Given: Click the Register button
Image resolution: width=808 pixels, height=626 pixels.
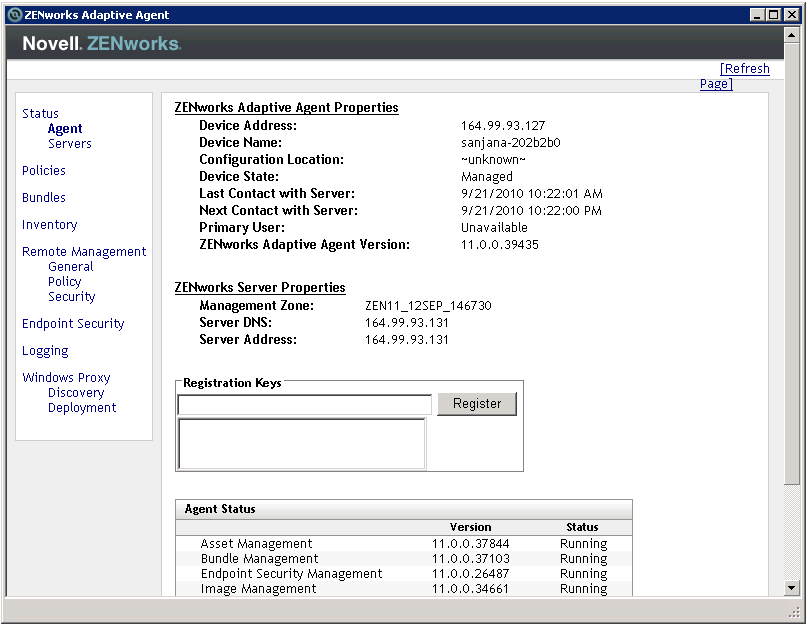Looking at the screenshot, I should (x=477, y=403).
